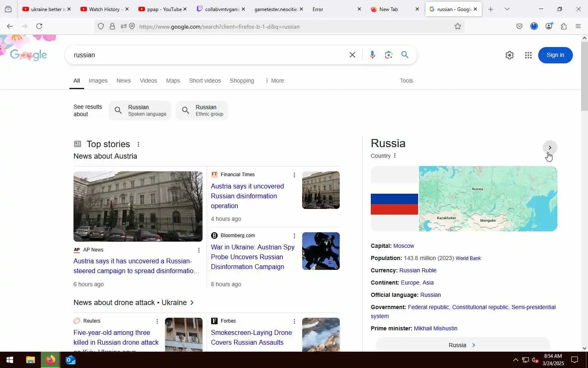Screen dimensions: 588x368
Task: Click the taskbar volume muted icon
Action: [535, 360]
